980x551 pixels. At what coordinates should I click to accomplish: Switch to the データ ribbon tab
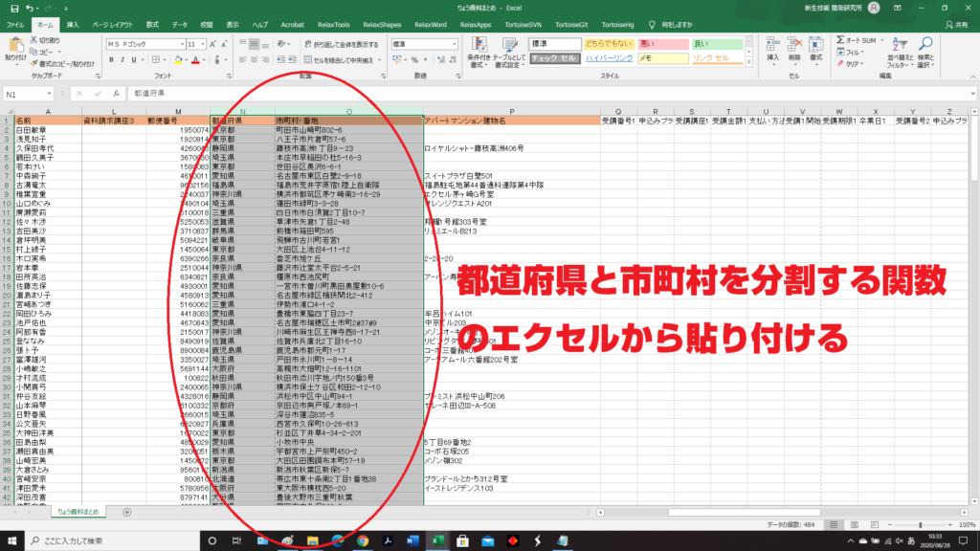click(177, 23)
